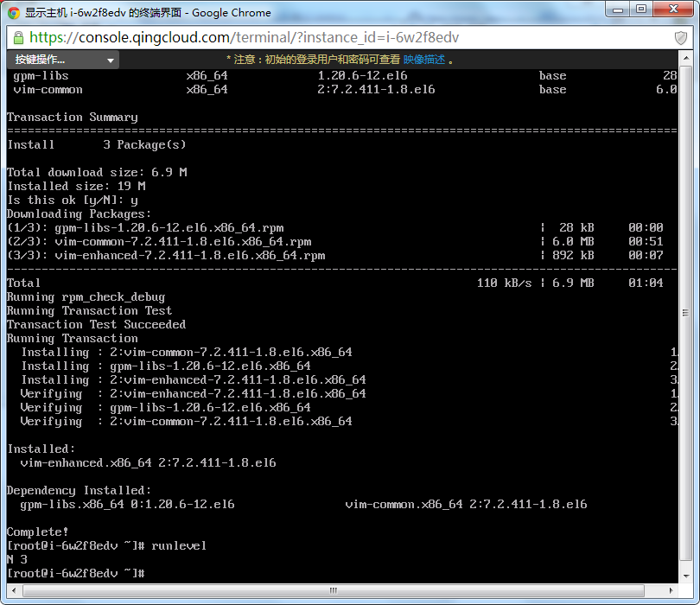Click the 'Complete!' line
Screen dimensions: 700x605
point(37,532)
